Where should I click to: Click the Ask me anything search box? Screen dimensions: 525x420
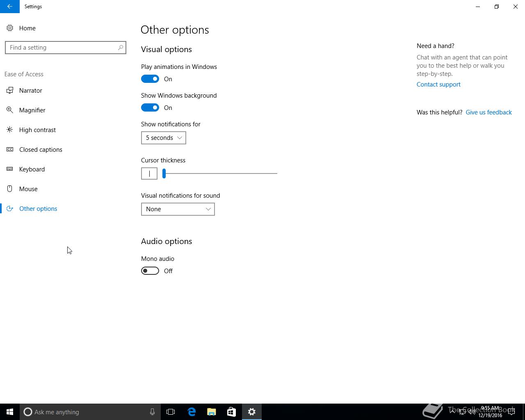click(89, 412)
